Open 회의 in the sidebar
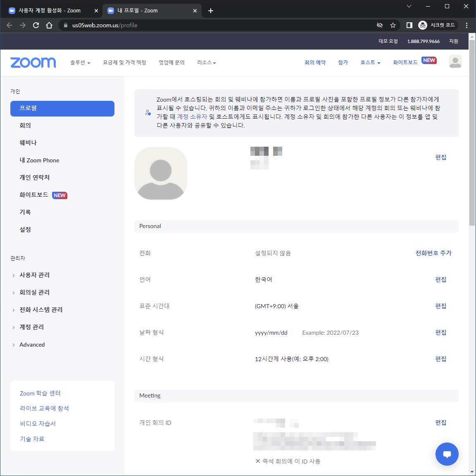This screenshot has width=476, height=476. pos(25,125)
